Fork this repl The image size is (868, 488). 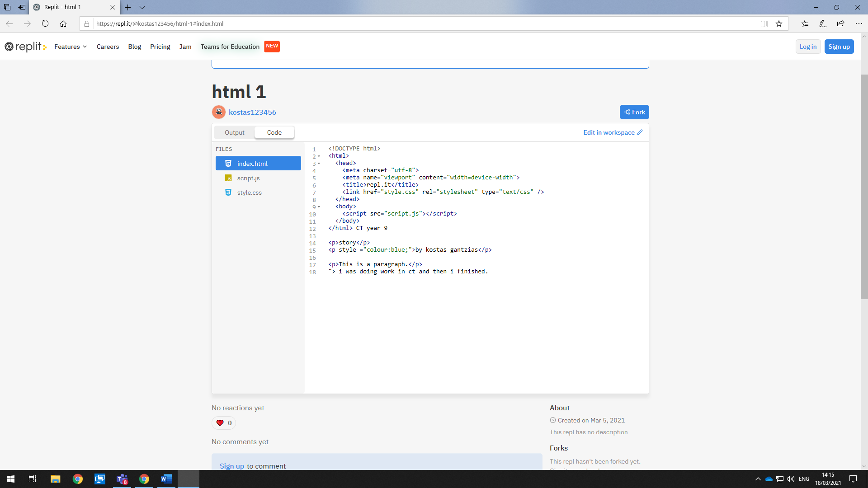tap(634, 112)
